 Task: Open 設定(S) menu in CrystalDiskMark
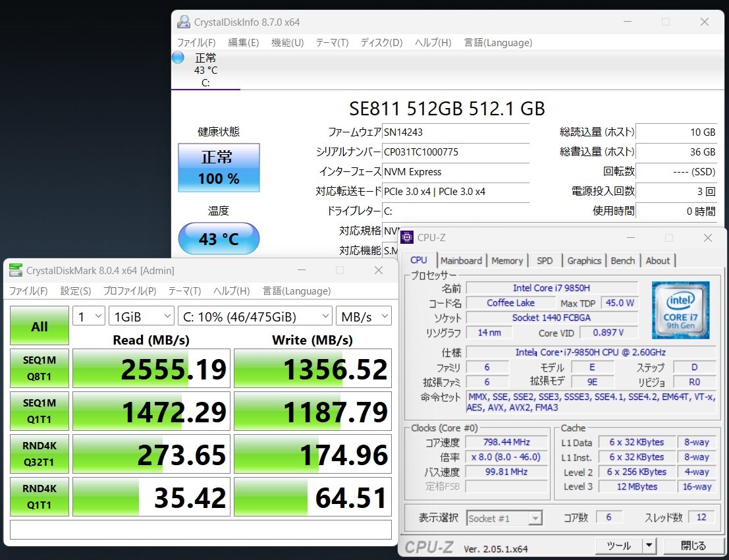click(75, 291)
